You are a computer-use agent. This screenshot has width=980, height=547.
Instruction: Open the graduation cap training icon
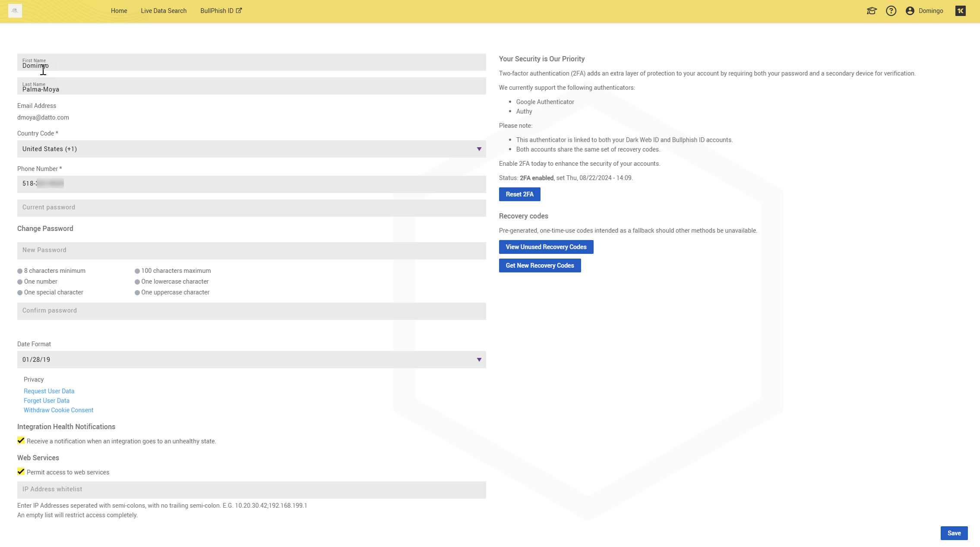click(x=872, y=11)
